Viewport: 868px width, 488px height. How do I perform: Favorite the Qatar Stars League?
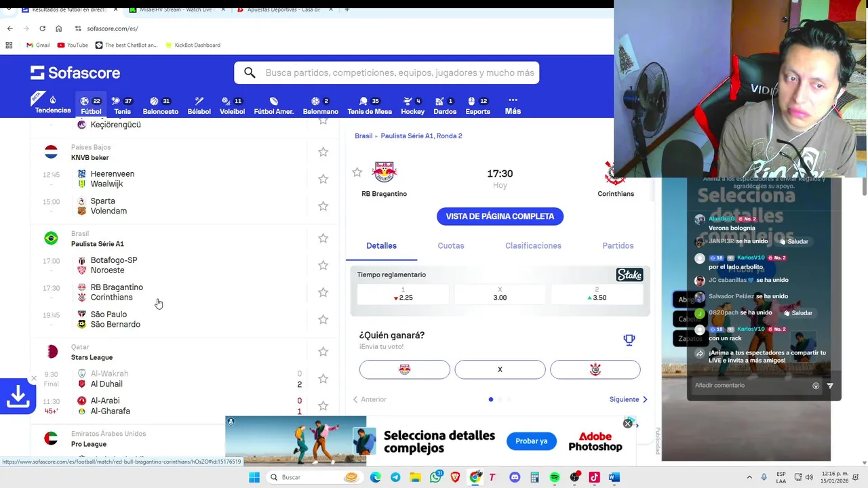point(323,352)
